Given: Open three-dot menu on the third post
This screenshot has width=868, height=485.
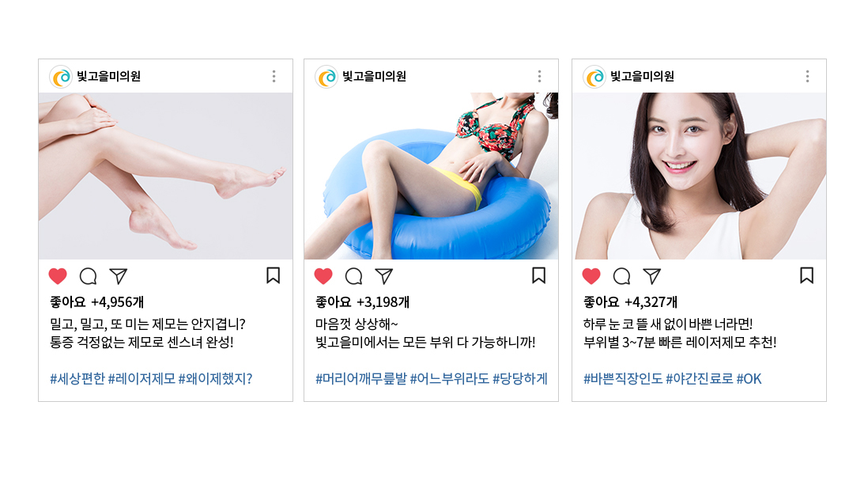Looking at the screenshot, I should (808, 77).
